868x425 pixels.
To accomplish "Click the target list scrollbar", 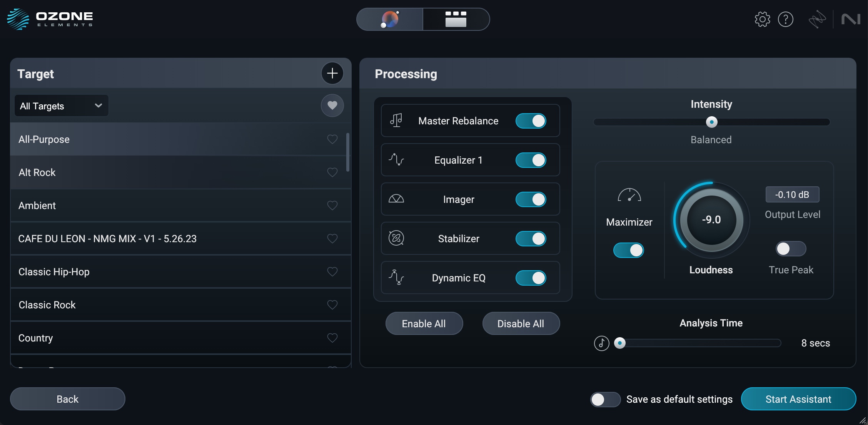I will pyautogui.click(x=348, y=152).
